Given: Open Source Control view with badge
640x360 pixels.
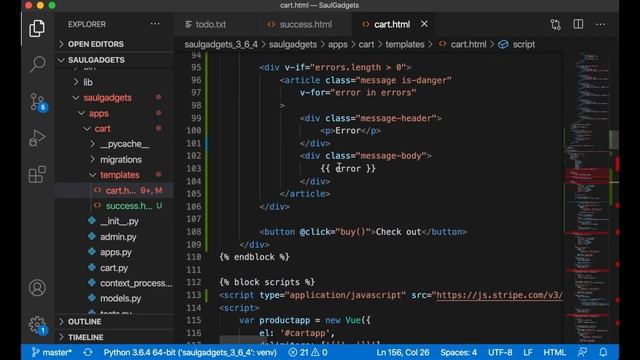Looking at the screenshot, I should [38, 102].
